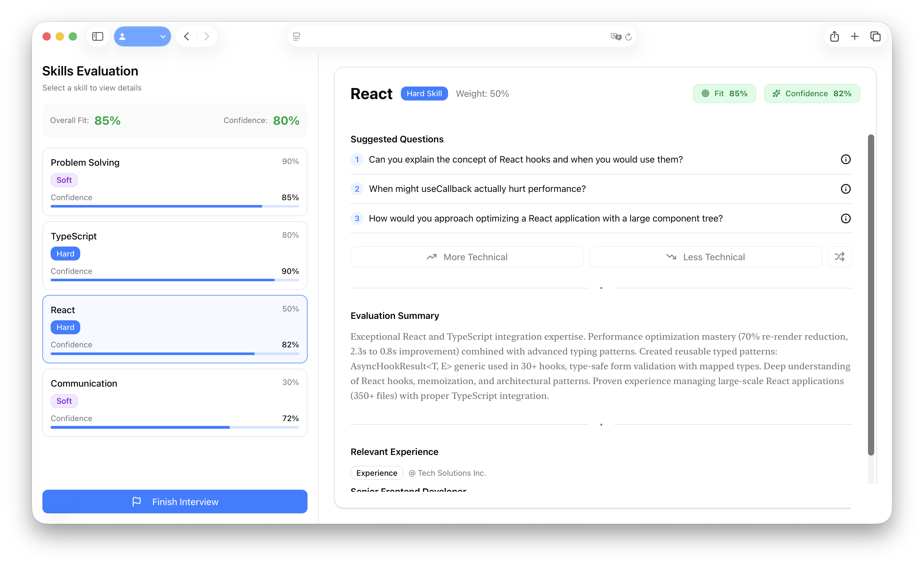The width and height of the screenshot is (924, 566).
Task: Reload the current page
Action: click(628, 36)
